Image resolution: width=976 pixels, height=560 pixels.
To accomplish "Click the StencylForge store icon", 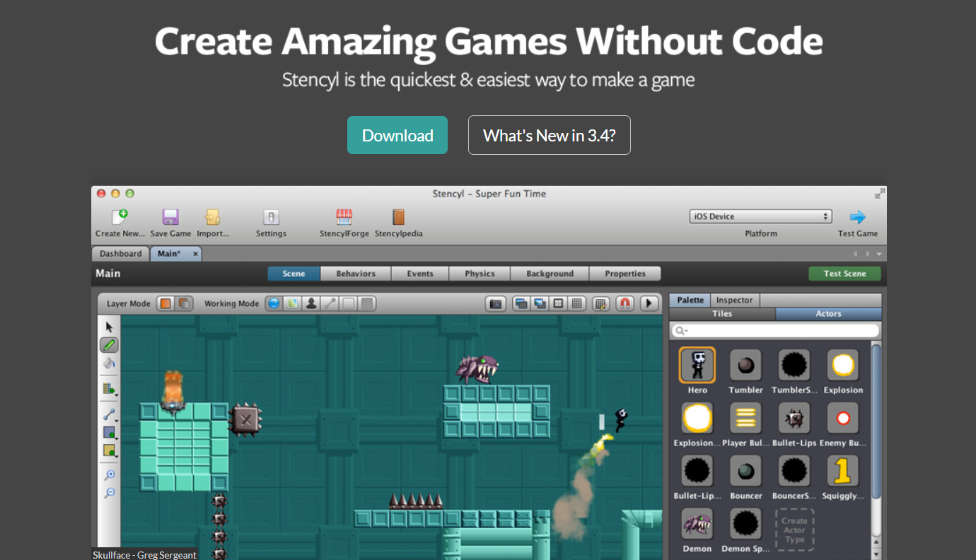I will pyautogui.click(x=344, y=217).
